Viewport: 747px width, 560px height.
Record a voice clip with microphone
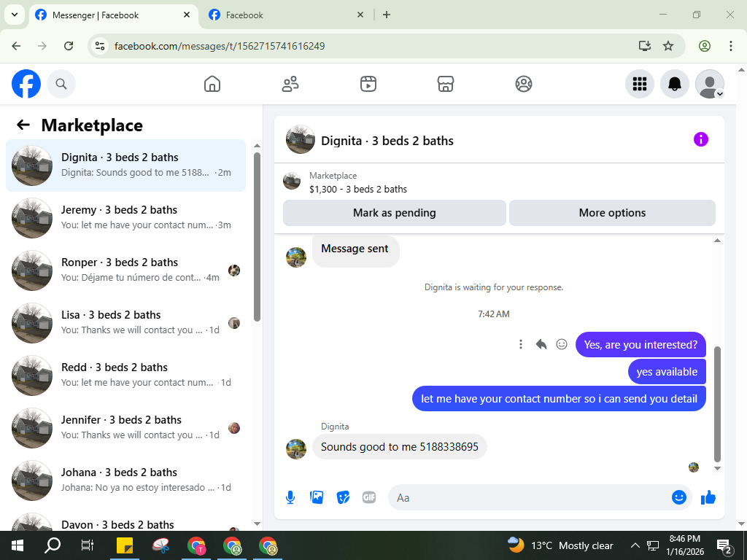pos(290,497)
